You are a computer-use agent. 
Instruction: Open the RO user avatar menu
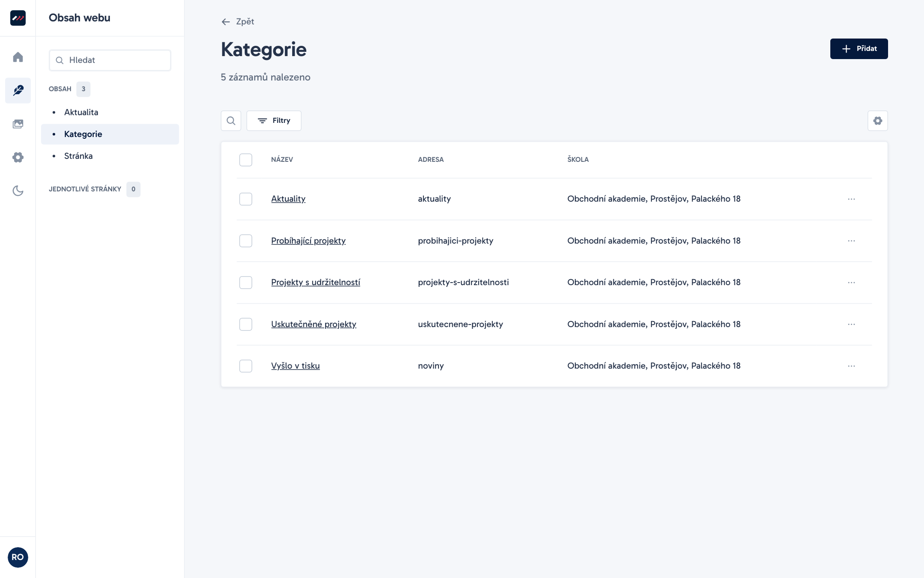click(x=18, y=557)
